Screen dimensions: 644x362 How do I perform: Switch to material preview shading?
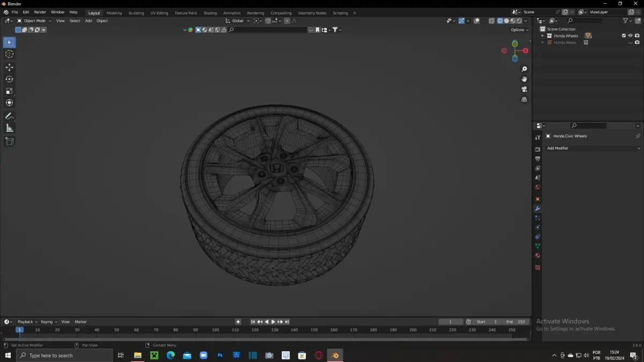point(513,21)
